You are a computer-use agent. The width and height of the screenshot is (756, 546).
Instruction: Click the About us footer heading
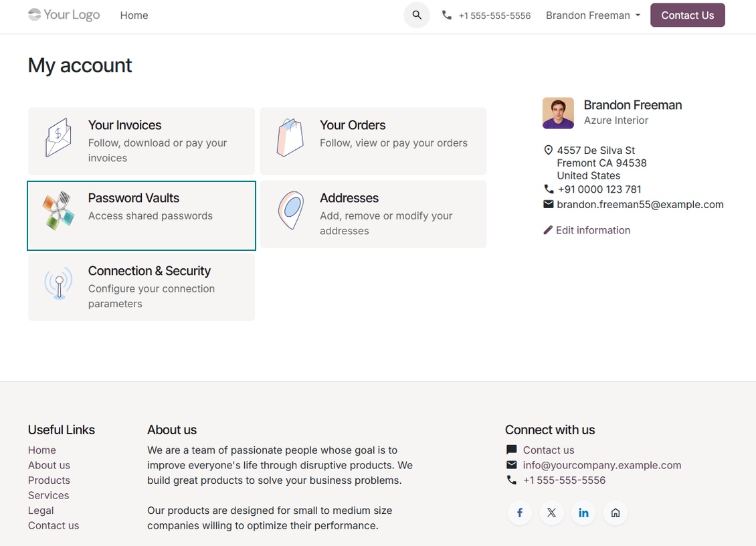[x=172, y=430]
